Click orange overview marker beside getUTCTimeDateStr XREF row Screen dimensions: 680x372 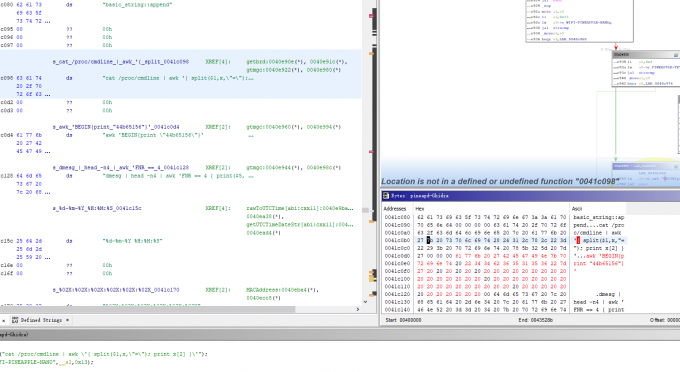(371, 222)
